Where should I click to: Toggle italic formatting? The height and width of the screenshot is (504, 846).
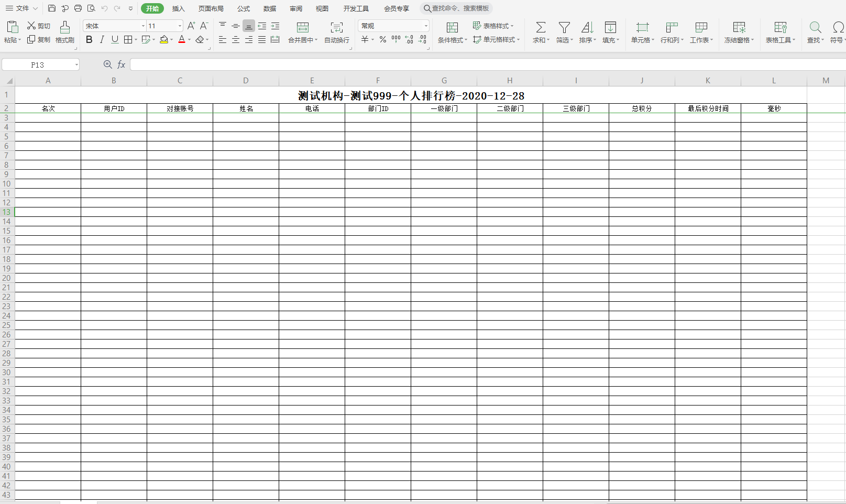coord(102,39)
